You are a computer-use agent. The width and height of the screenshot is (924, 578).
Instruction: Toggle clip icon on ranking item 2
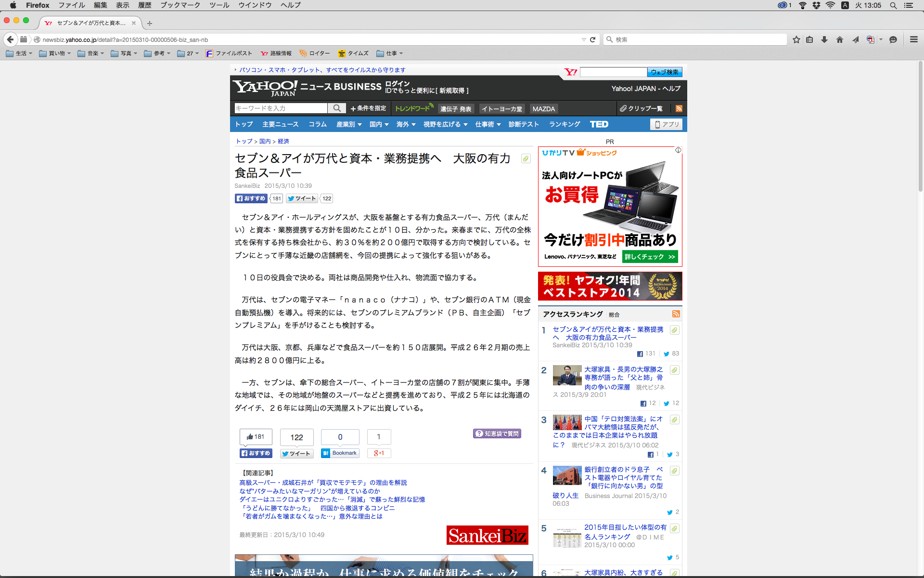tap(674, 370)
